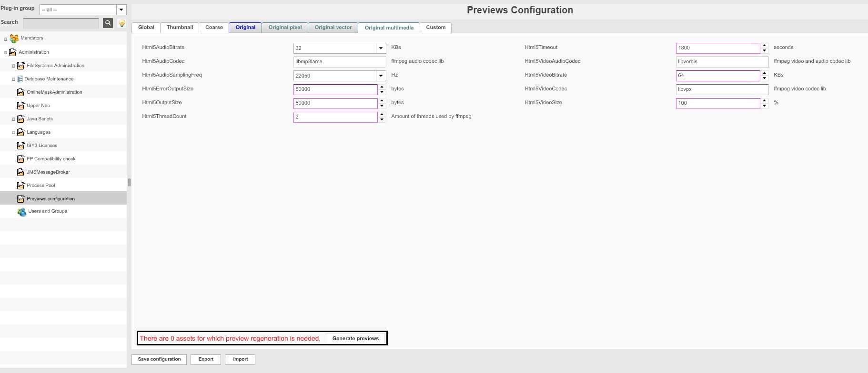The image size is (868, 373).
Task: Switch to the Original pixel tab
Action: point(285,28)
